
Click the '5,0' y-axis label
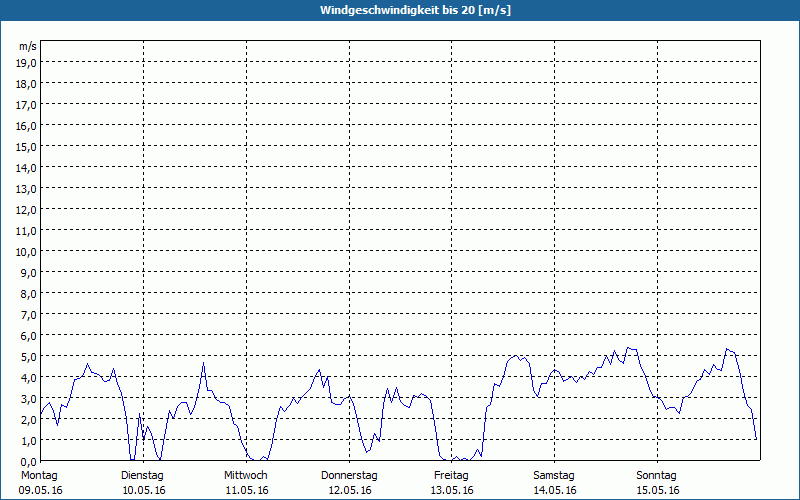(x=28, y=357)
